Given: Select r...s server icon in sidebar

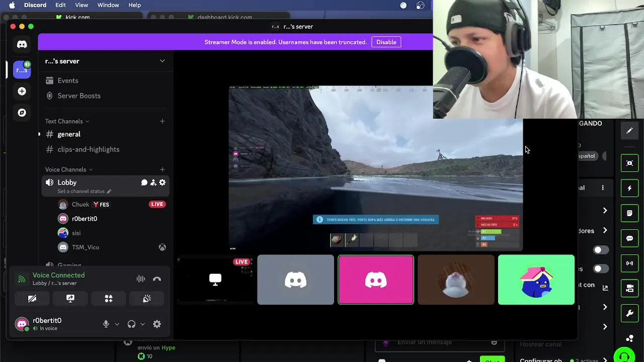Looking at the screenshot, I should pos(22,70).
